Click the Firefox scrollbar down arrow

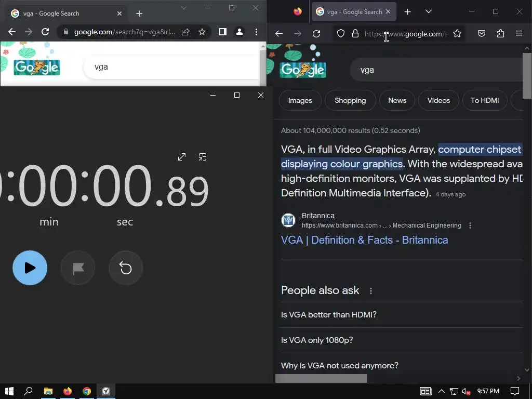[x=527, y=370]
